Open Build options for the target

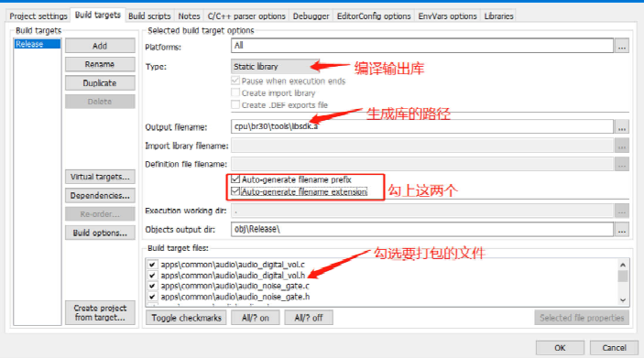pos(100,233)
